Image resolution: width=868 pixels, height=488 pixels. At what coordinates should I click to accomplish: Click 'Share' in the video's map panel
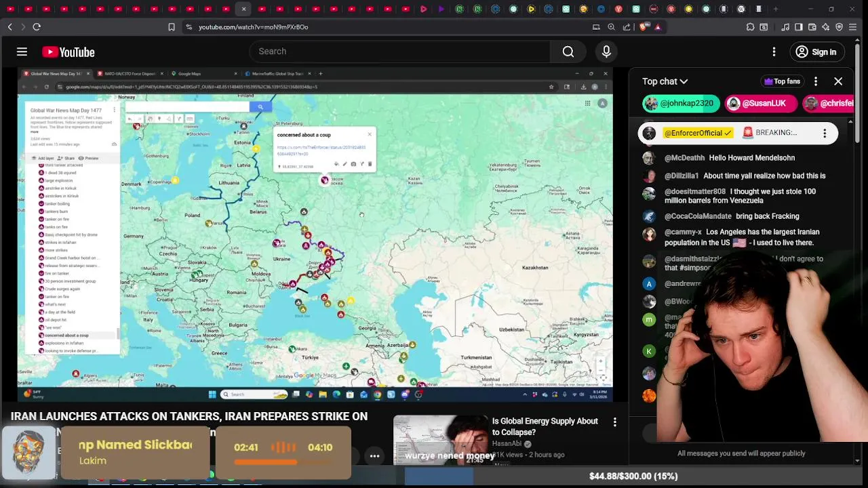66,158
